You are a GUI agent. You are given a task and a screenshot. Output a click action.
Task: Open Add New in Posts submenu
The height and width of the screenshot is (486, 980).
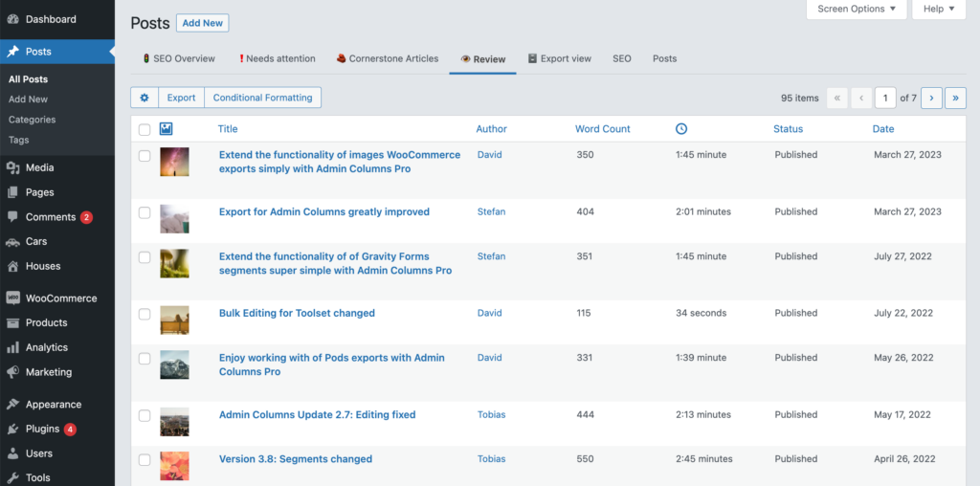point(28,99)
